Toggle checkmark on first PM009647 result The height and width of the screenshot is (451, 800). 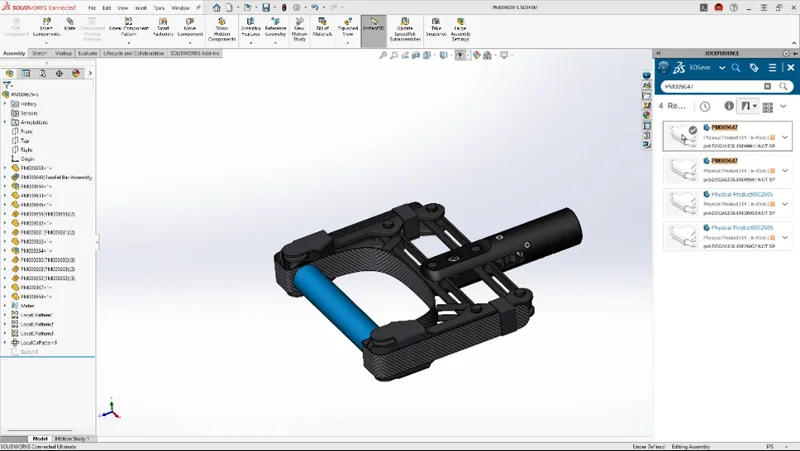coord(692,129)
